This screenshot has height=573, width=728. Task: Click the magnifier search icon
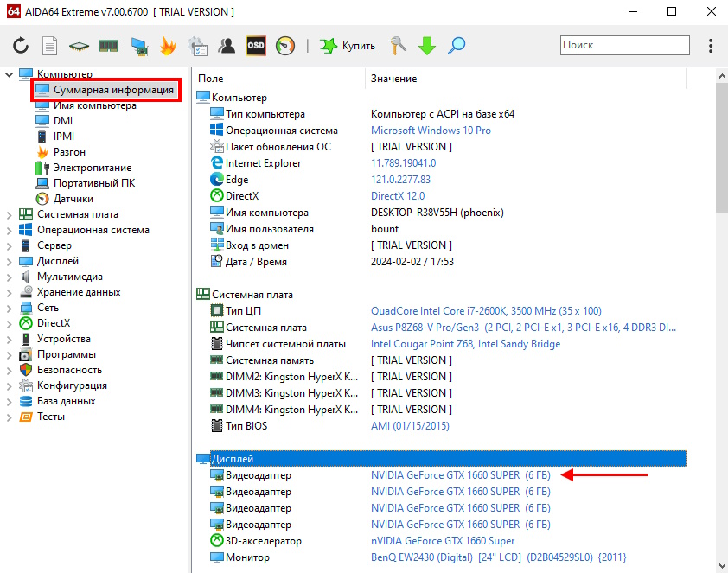point(457,46)
